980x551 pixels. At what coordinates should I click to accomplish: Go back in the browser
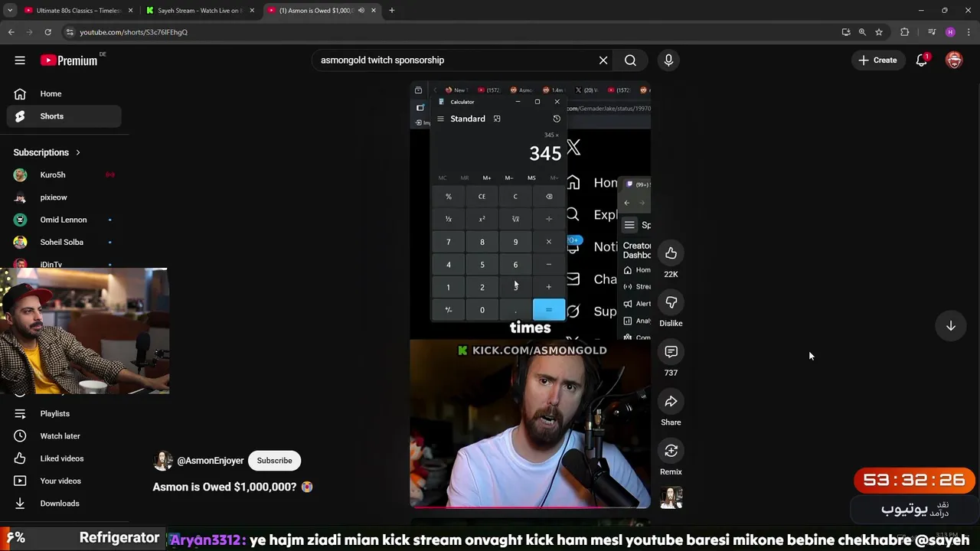11,32
